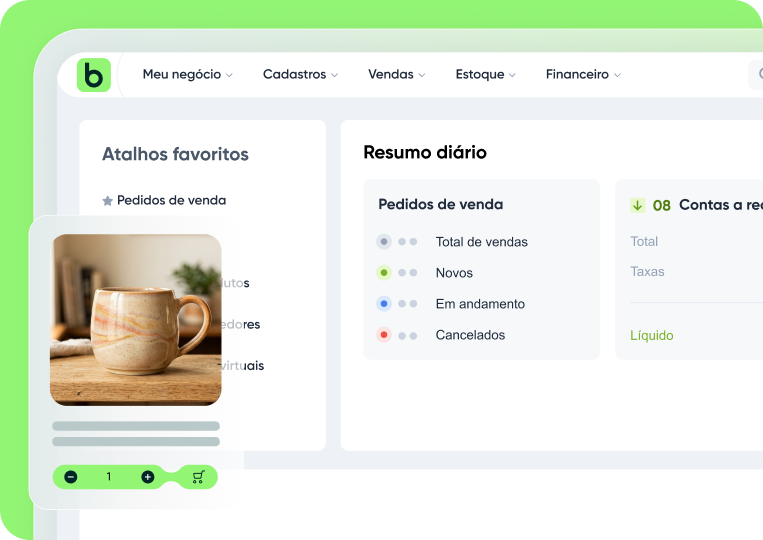Expand the chevron next to Financeiro
This screenshot has height=540, width=763.
pos(617,75)
